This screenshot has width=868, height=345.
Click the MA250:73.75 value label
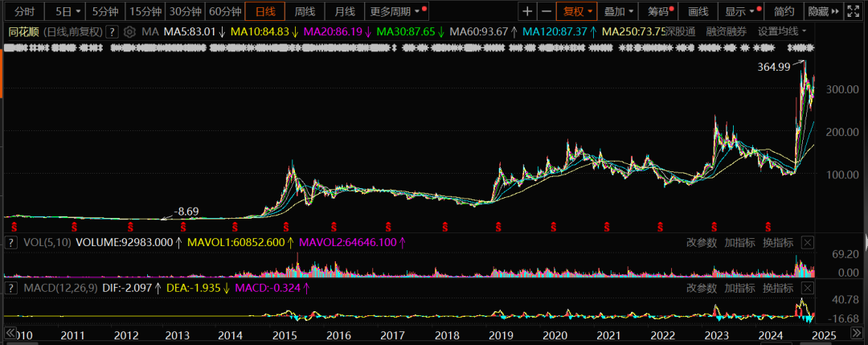pyautogui.click(x=633, y=31)
